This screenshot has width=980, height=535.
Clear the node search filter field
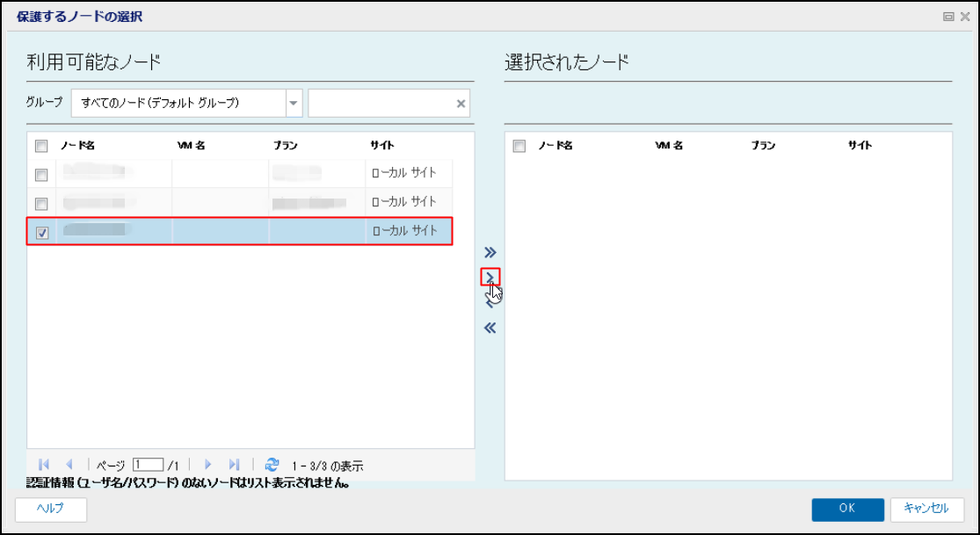pos(461,104)
